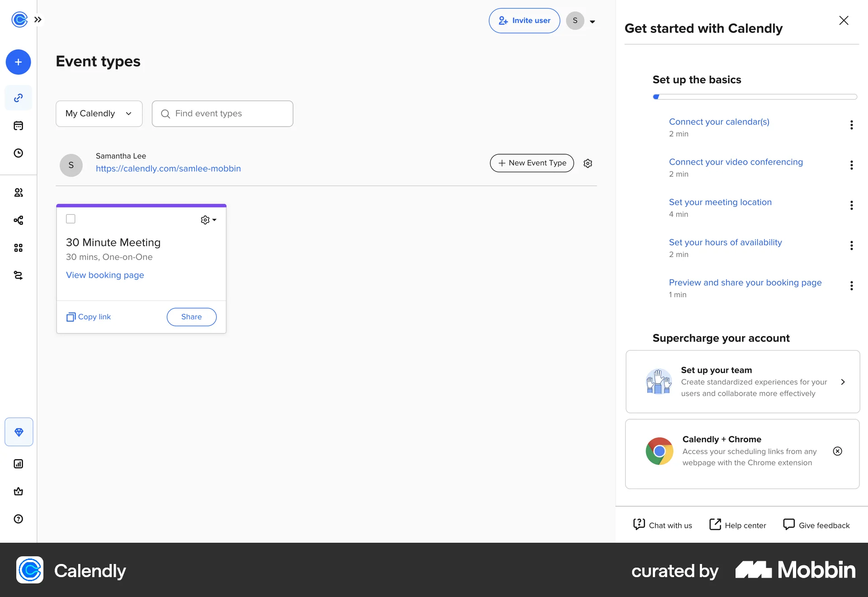
Task: Open the Admin center crown icon
Action: pyautogui.click(x=18, y=491)
